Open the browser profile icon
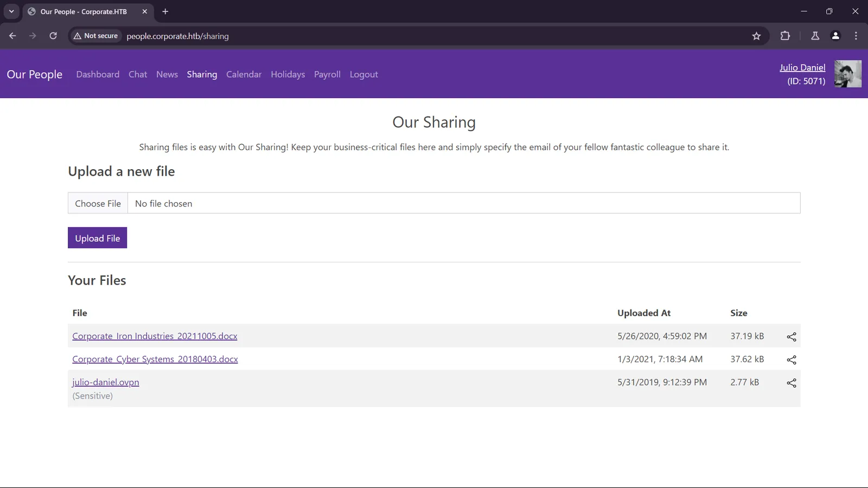This screenshot has width=868, height=488. [835, 36]
